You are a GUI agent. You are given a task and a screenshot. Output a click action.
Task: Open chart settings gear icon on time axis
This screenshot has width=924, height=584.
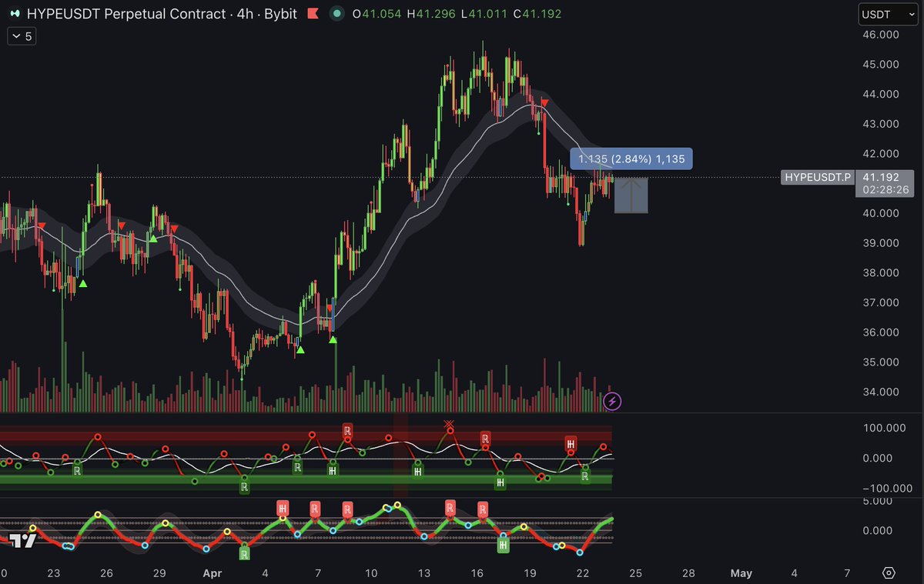click(x=889, y=573)
